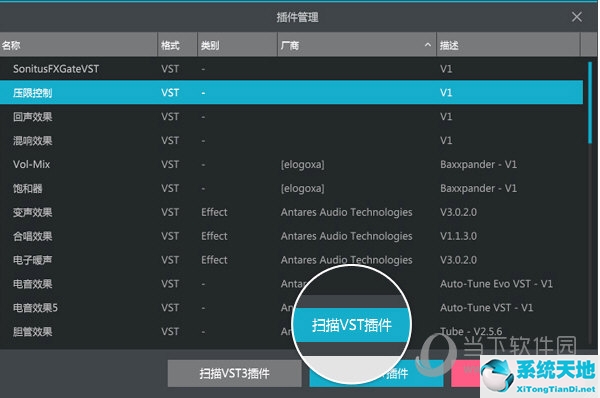Select the 压限控制 plugin row
The height and width of the screenshot is (398, 600).
pyautogui.click(x=291, y=93)
